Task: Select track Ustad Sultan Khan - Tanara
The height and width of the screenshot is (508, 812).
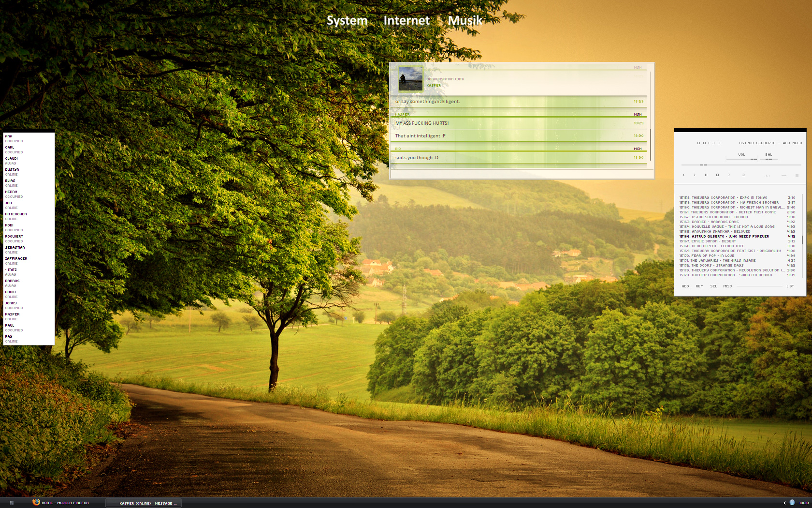Action: (x=737, y=217)
